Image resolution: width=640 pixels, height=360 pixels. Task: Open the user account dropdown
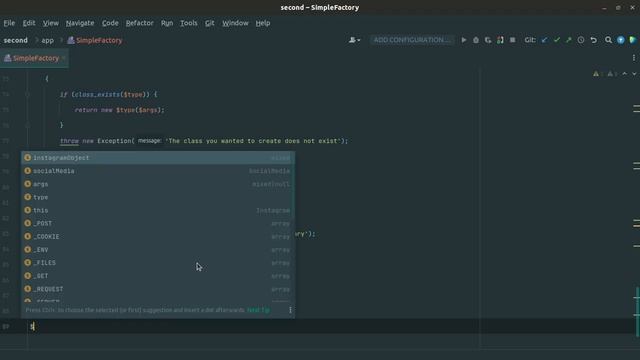pos(354,40)
